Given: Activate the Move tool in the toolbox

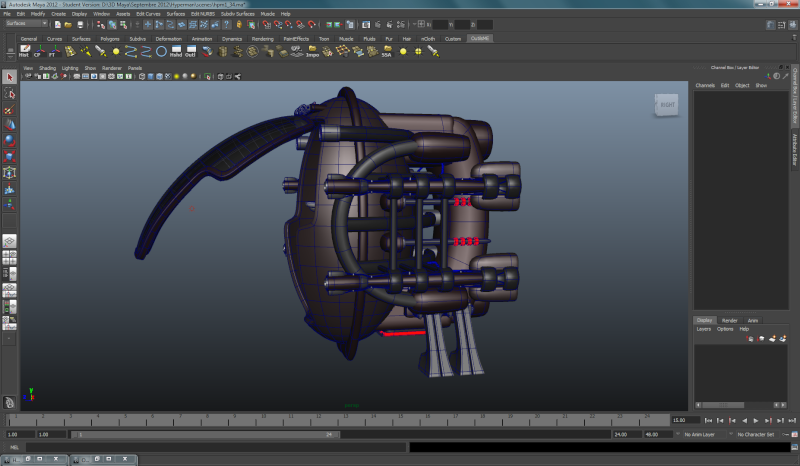Looking at the screenshot, I should 9,125.
